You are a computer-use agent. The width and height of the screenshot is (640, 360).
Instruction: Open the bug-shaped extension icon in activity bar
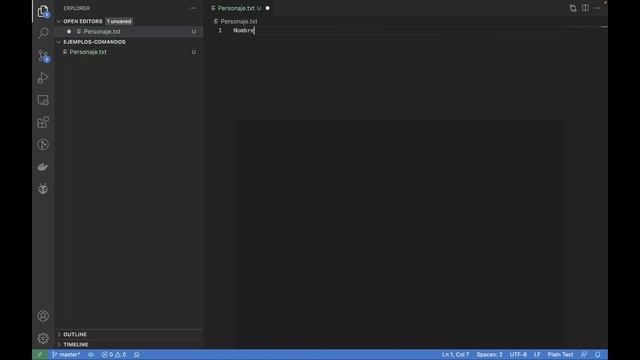pyautogui.click(x=43, y=189)
